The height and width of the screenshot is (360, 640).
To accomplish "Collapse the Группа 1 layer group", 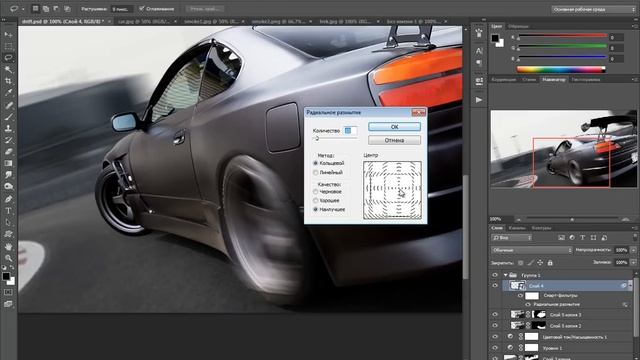I will pyautogui.click(x=505, y=275).
